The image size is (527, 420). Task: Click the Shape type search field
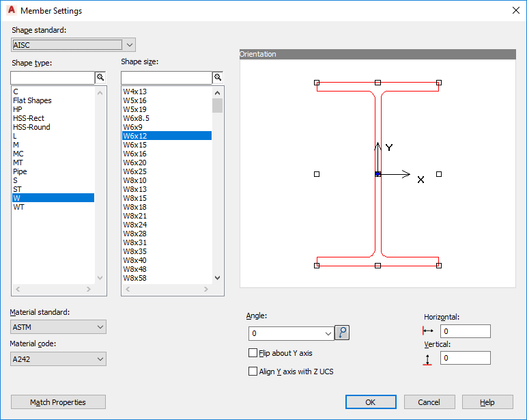53,78
